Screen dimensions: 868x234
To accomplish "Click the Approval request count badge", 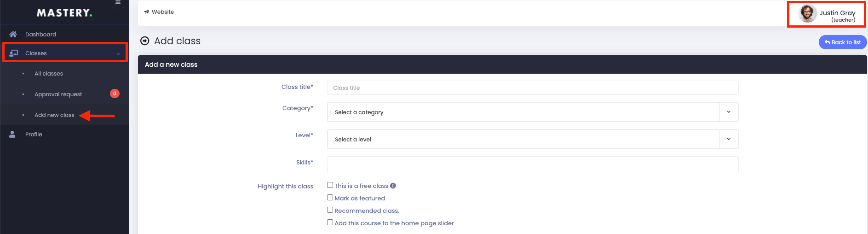I will point(115,94).
